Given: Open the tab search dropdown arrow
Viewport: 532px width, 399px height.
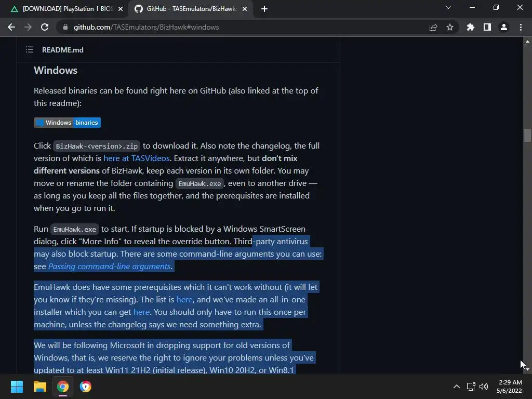Looking at the screenshot, I should coord(448,7).
